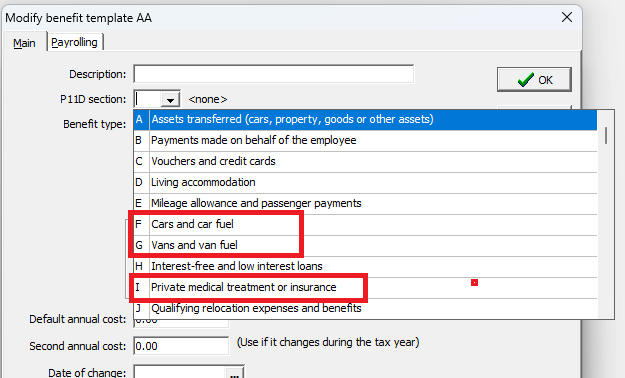Choose E Mileage allowance and passenger payments
This screenshot has width=625, height=378.
tap(365, 203)
